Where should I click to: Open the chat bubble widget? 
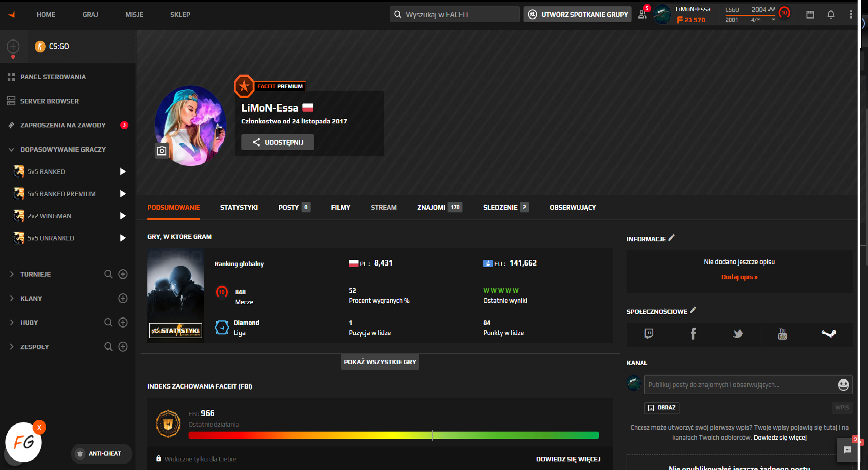click(x=847, y=450)
